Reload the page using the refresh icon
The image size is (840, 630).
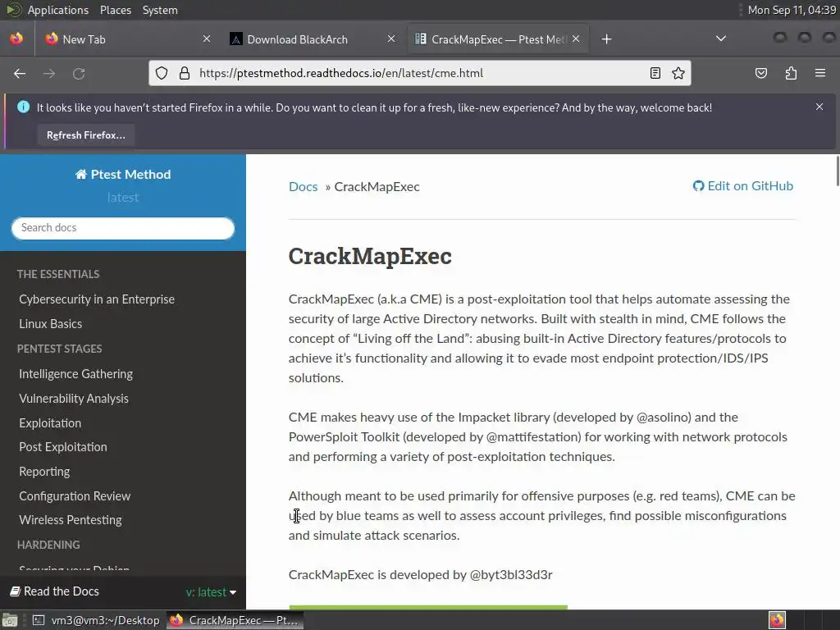79,73
